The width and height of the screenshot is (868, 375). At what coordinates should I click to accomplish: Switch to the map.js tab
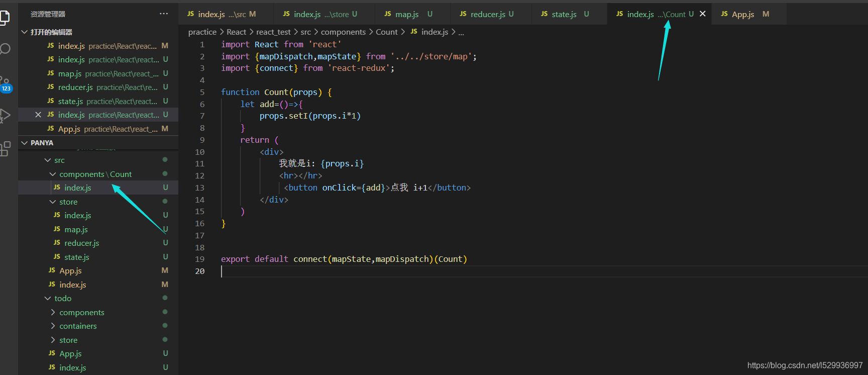coord(412,14)
